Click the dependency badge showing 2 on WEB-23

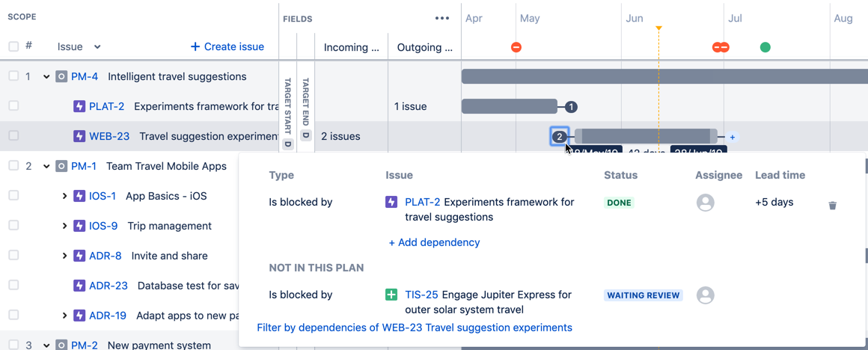560,137
